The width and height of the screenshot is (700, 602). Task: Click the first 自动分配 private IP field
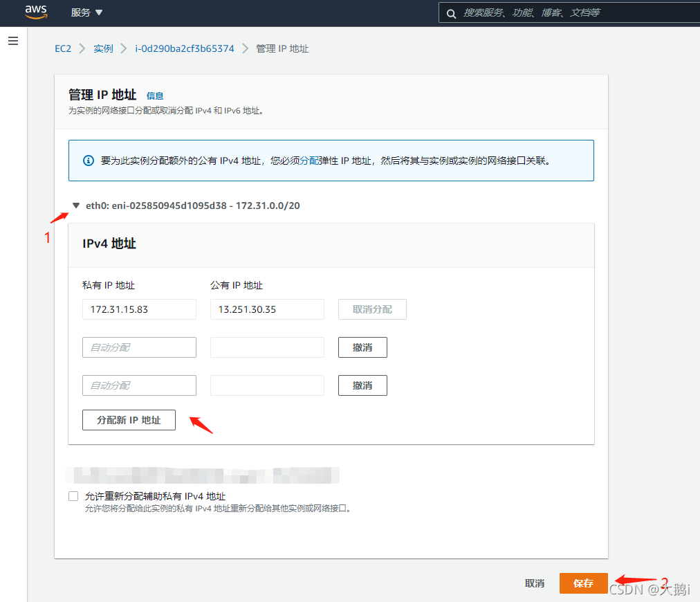[139, 347]
